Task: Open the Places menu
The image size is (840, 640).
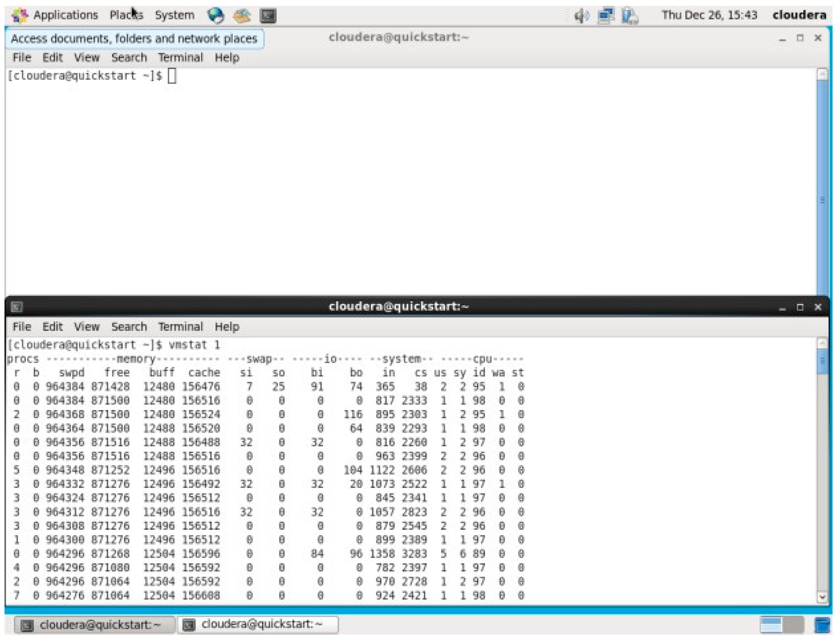Action: [x=127, y=14]
